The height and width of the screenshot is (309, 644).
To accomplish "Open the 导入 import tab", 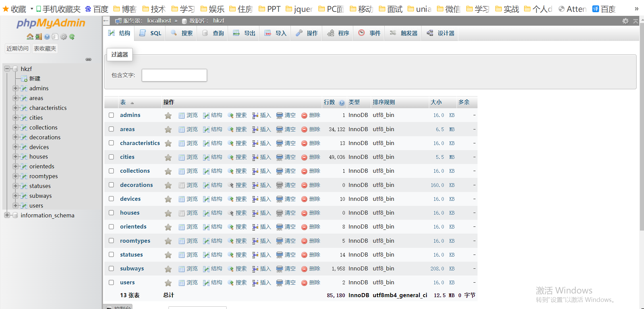I will pyautogui.click(x=275, y=33).
